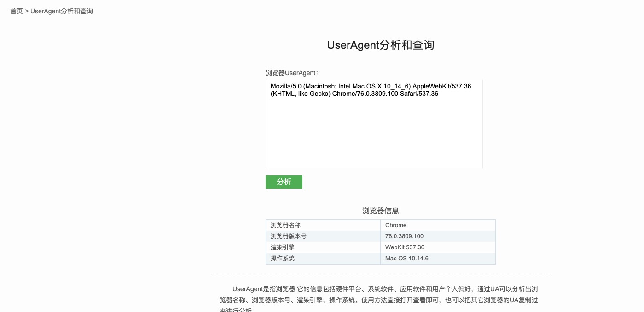Viewport: 644px width, 312px height.
Task: Click the page title UserAgent分析和查询
Action: click(380, 45)
